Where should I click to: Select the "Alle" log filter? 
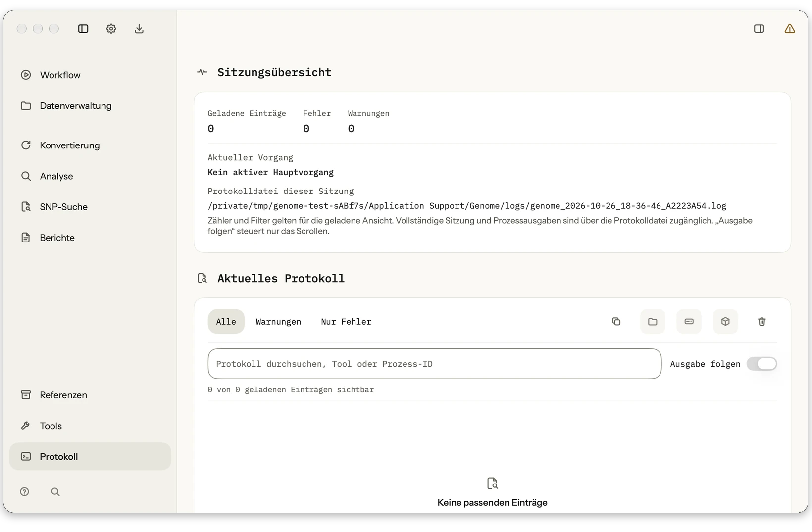click(226, 322)
